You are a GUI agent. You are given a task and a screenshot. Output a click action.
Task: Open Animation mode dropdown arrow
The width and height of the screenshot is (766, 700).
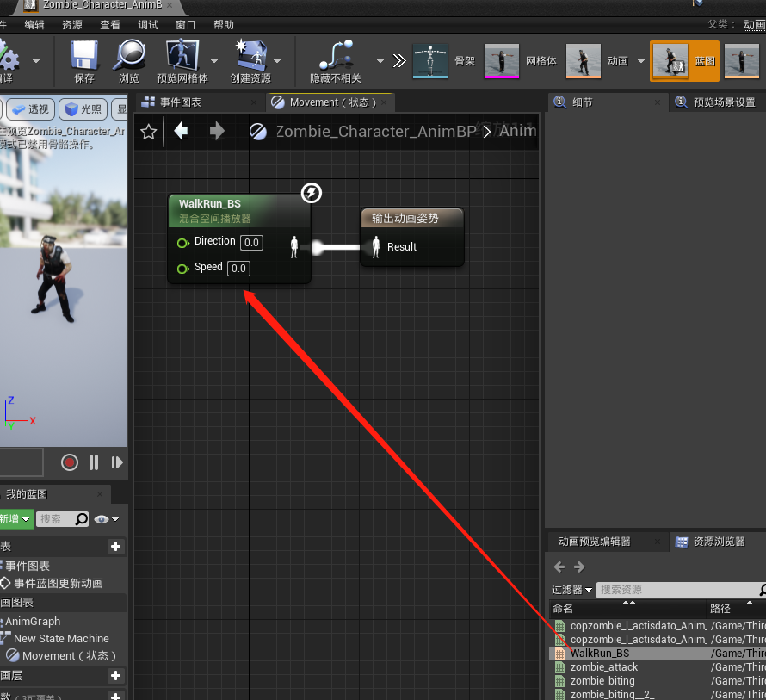pos(641,61)
